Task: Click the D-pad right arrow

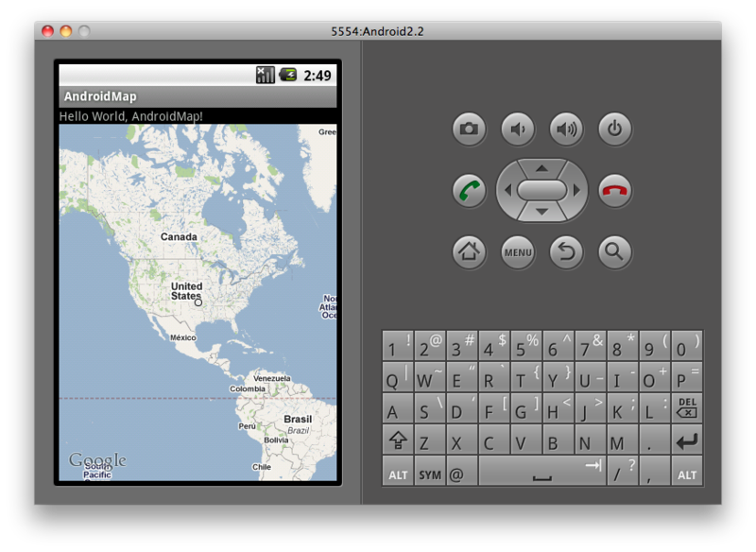Action: (576, 190)
